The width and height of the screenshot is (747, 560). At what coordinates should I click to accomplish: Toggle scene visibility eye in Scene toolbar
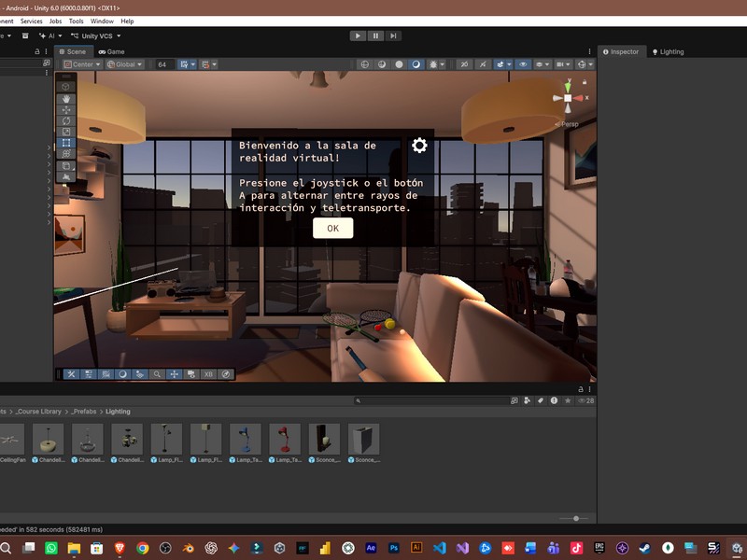pos(523,64)
